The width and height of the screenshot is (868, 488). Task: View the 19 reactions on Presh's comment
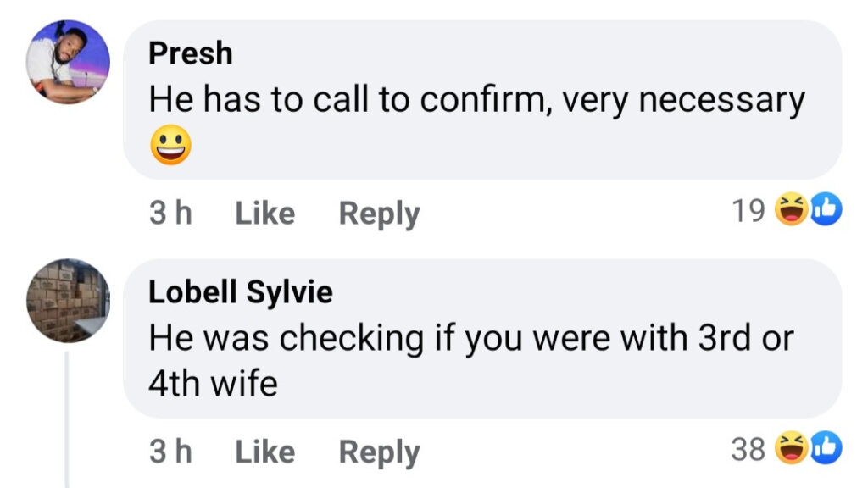pyautogui.click(x=748, y=211)
